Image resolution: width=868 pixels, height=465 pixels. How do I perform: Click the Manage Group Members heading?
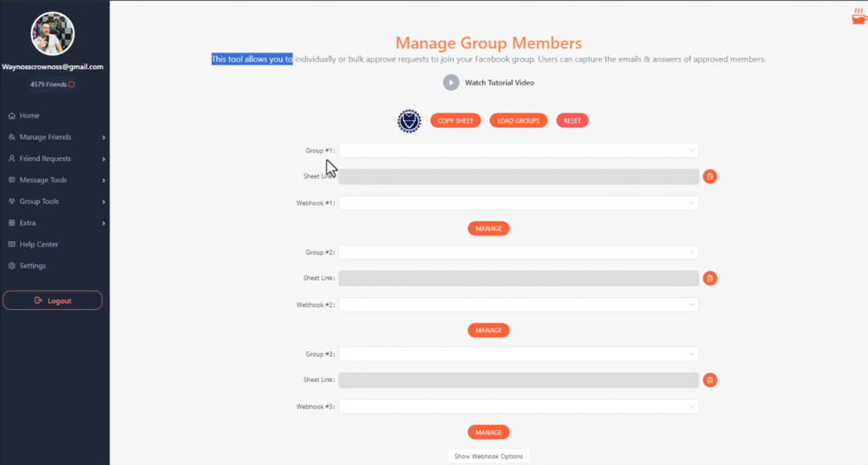click(488, 42)
